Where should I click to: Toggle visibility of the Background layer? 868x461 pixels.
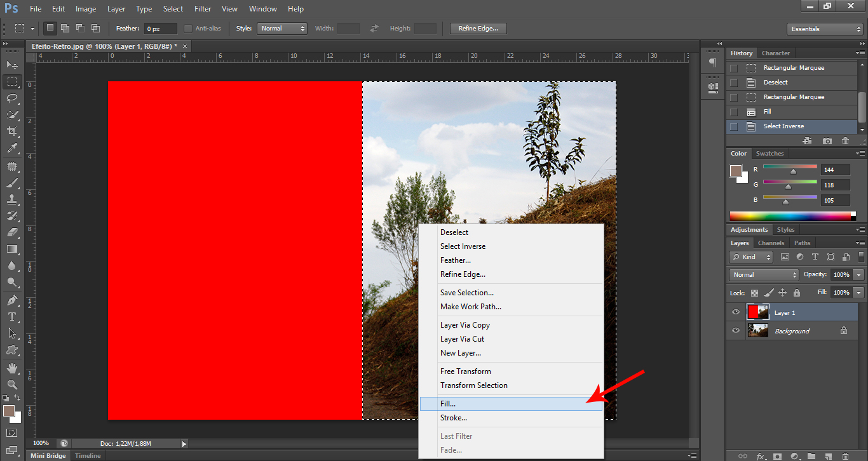pyautogui.click(x=736, y=331)
